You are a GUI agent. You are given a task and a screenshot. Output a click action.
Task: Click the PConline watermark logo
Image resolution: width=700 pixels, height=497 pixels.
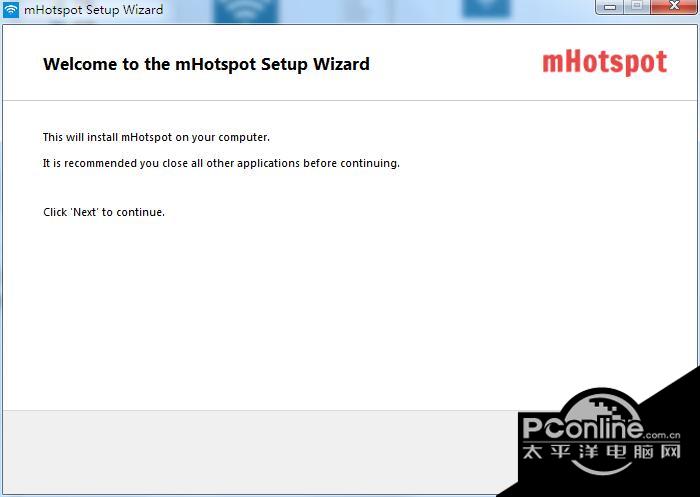(x=601, y=430)
